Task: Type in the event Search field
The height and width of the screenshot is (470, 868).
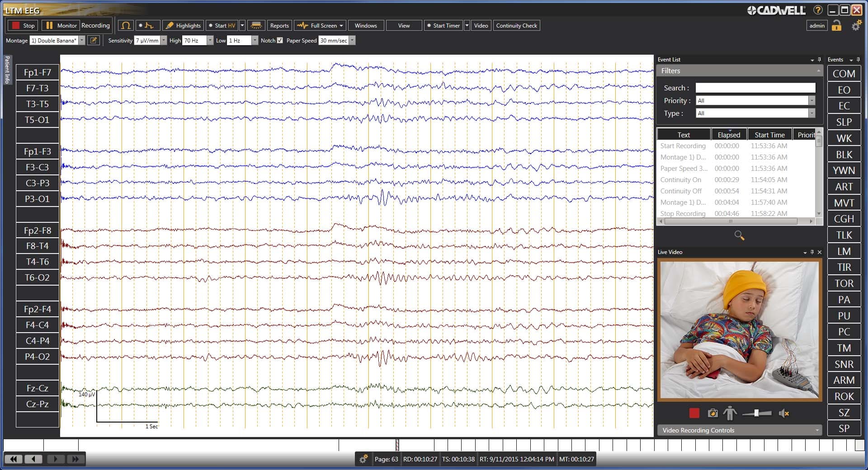Action: point(755,87)
